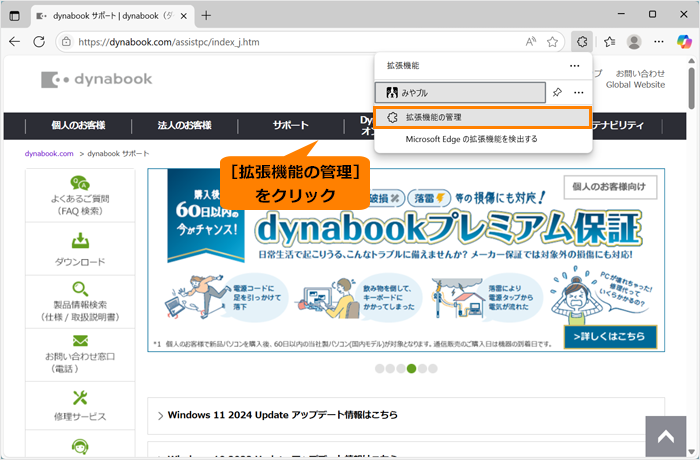Click the dynabook logo
The image size is (700, 460).
tap(96, 79)
